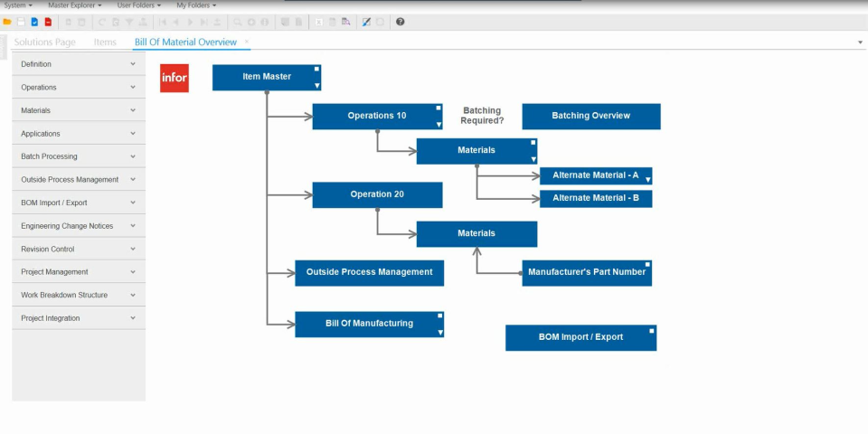This screenshot has width=868, height=434.
Task: Click the grayed circle icon beside pencil
Action: [x=381, y=22]
